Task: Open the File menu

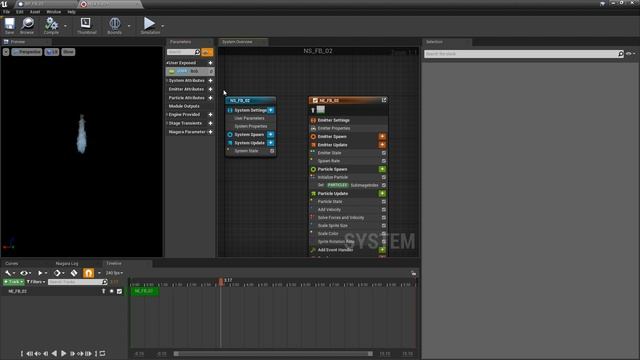Action: (7, 12)
